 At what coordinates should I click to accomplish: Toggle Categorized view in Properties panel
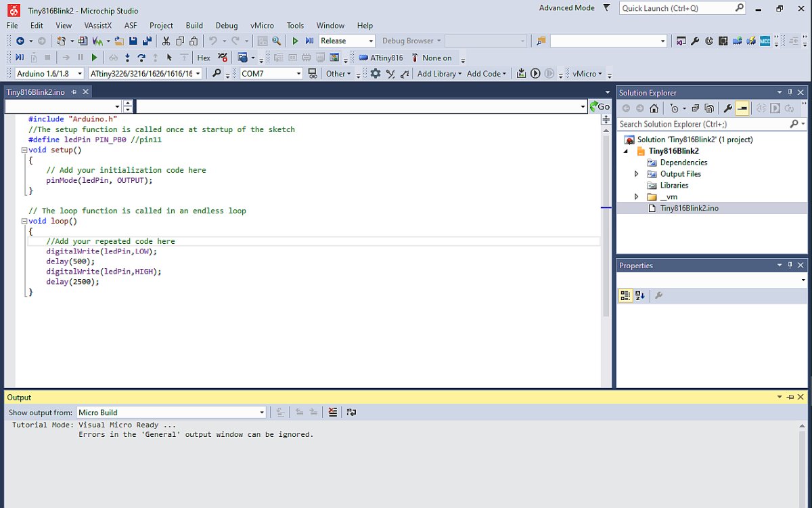tap(625, 295)
